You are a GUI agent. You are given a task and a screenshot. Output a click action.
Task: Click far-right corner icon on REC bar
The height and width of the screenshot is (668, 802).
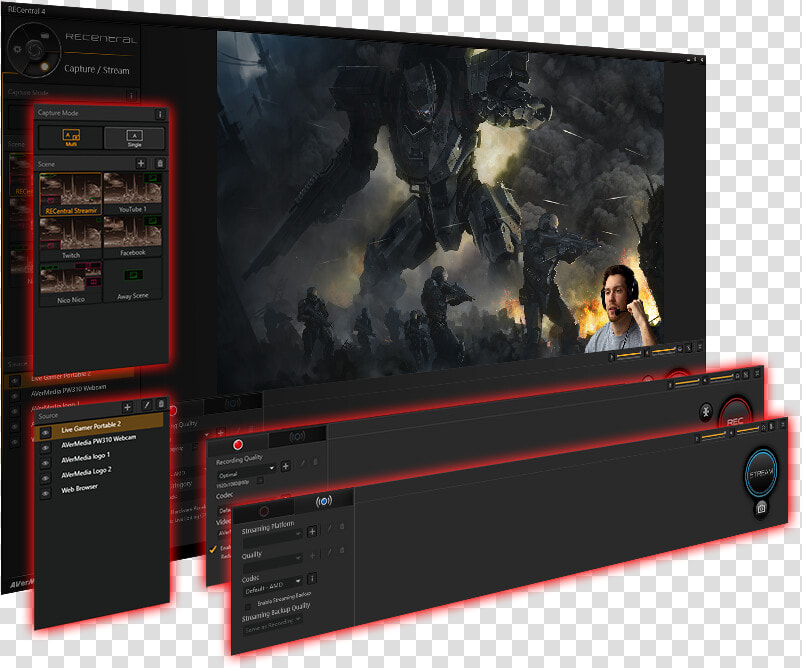click(756, 373)
